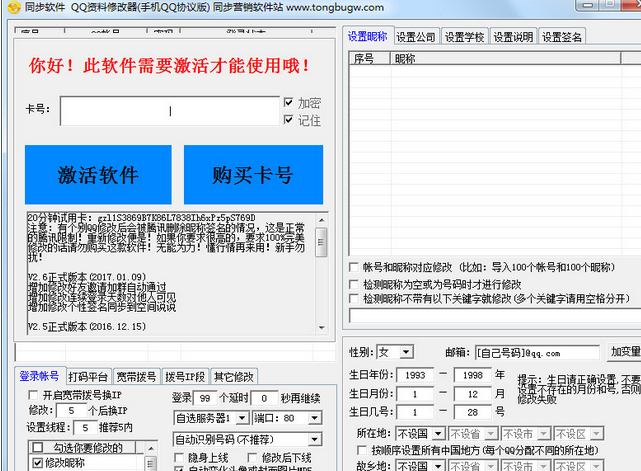Click the app logo icon in title bar
The width and height of the screenshot is (641, 471).
[x=13, y=7]
